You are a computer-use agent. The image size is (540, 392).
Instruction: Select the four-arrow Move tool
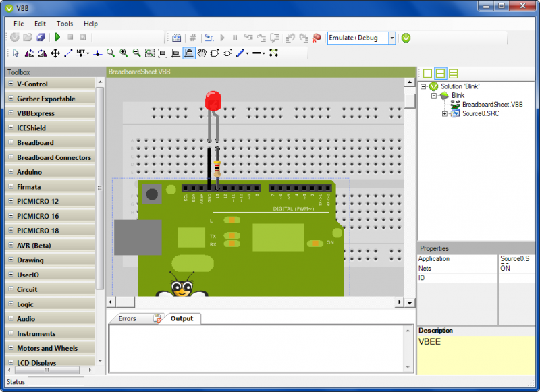pyautogui.click(x=55, y=53)
